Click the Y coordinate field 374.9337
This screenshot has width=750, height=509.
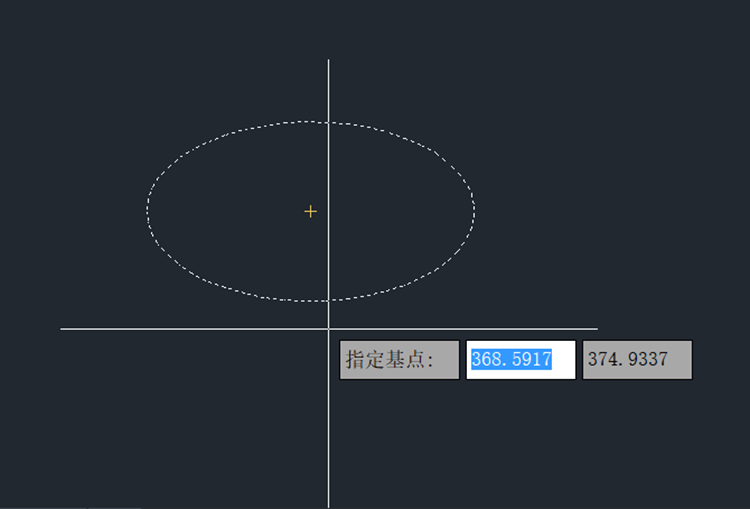637,360
